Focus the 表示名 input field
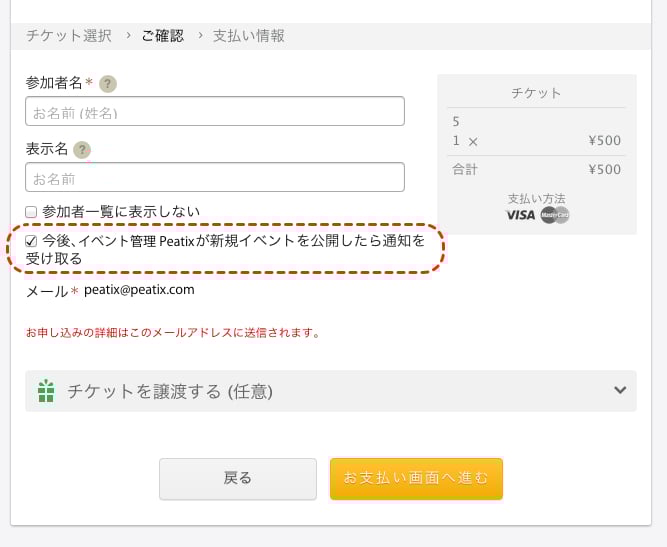 (215, 177)
